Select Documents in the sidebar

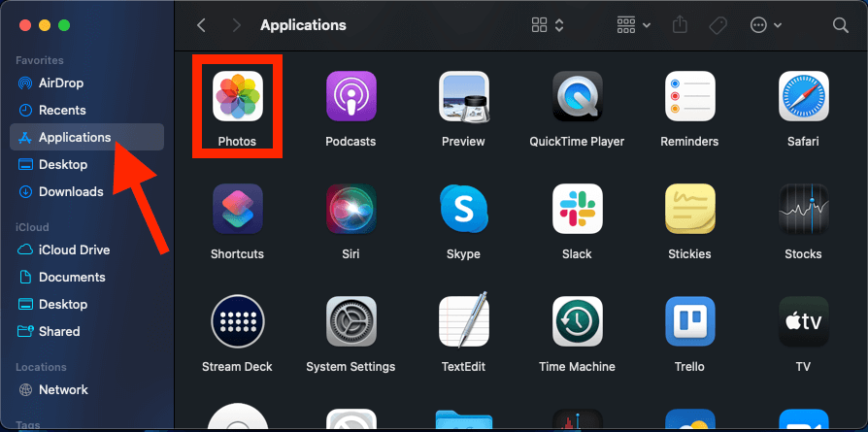click(x=87, y=277)
